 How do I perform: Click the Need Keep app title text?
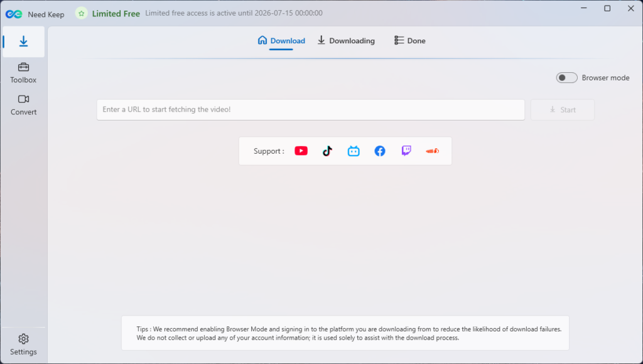(x=46, y=14)
